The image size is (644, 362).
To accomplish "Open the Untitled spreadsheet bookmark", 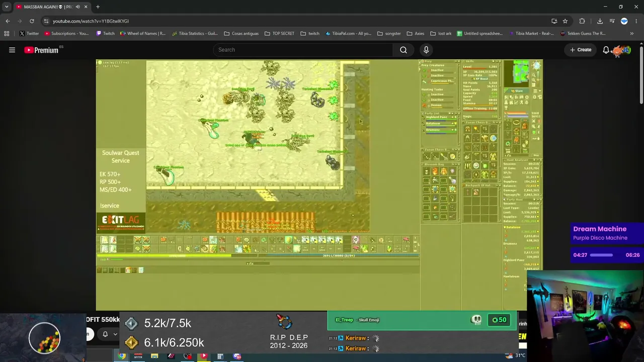I will (x=480, y=34).
